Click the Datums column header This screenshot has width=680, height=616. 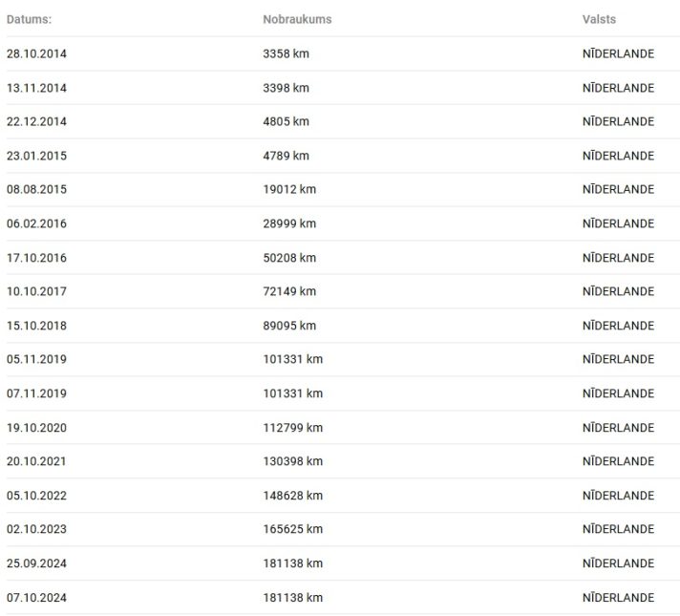[29, 19]
